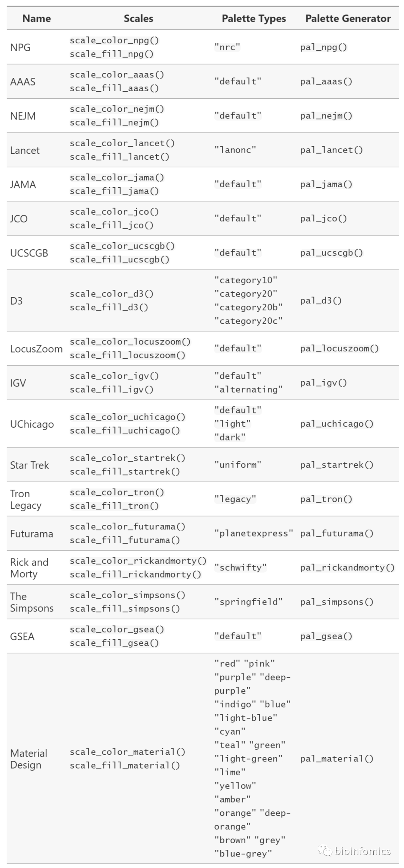The image size is (404, 868).
Task: Click the Palette Types column header
Action: tap(254, 18)
